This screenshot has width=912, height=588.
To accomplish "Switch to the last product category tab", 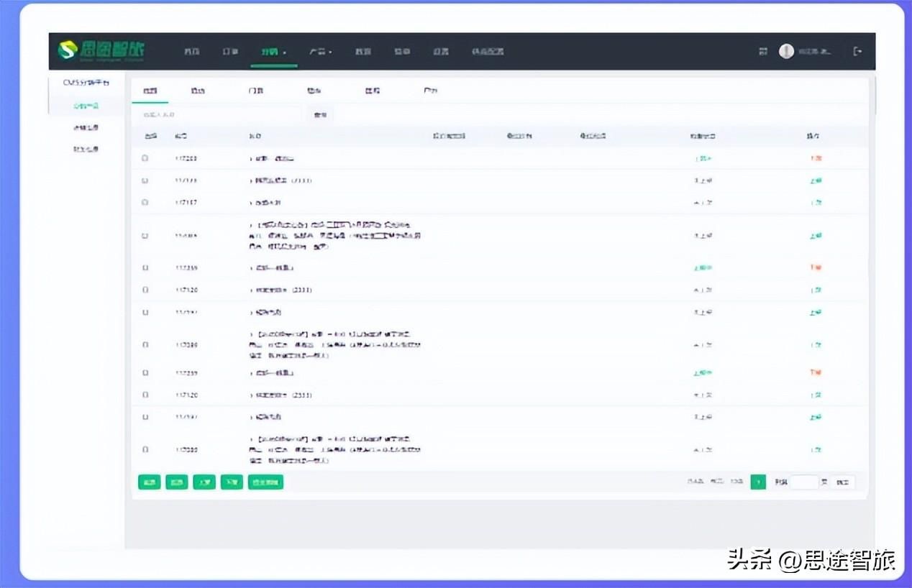I will click(430, 91).
